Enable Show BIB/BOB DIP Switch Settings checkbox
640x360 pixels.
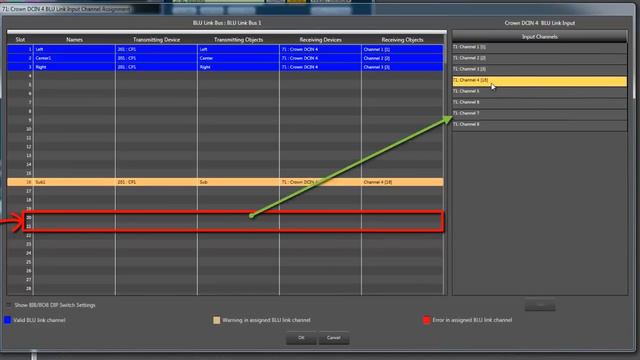tap(9, 305)
